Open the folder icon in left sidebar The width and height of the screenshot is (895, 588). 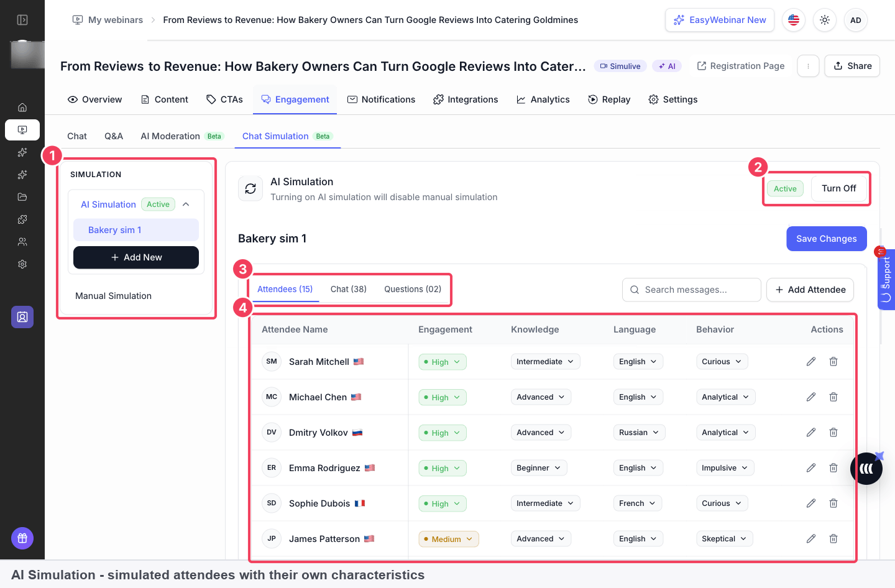click(x=22, y=197)
